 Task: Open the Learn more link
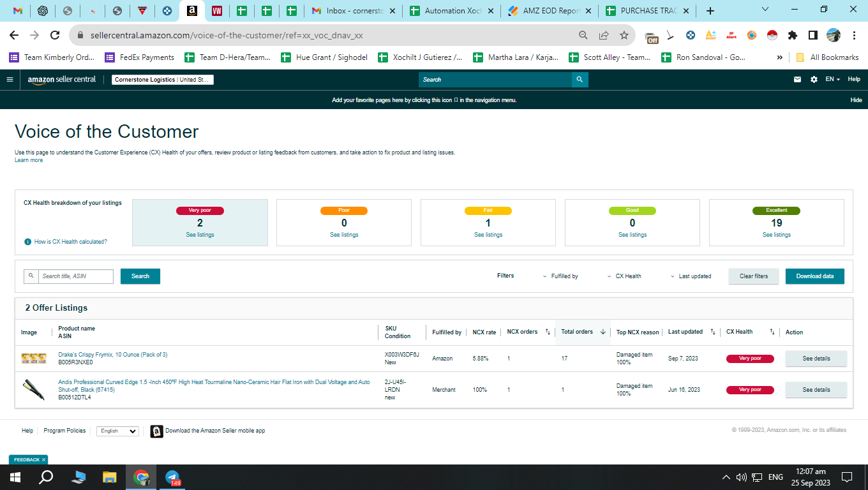(29, 160)
